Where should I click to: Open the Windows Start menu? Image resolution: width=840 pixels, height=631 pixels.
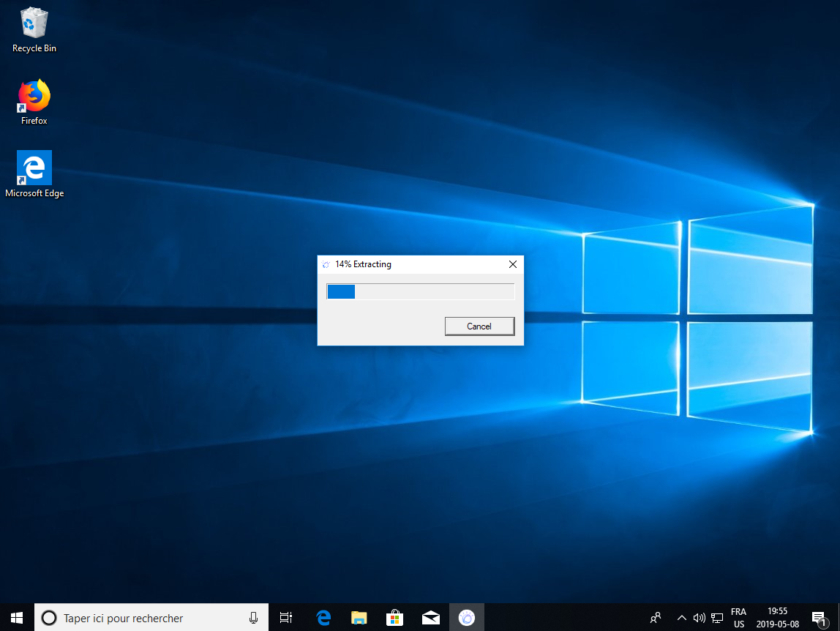[17, 618]
